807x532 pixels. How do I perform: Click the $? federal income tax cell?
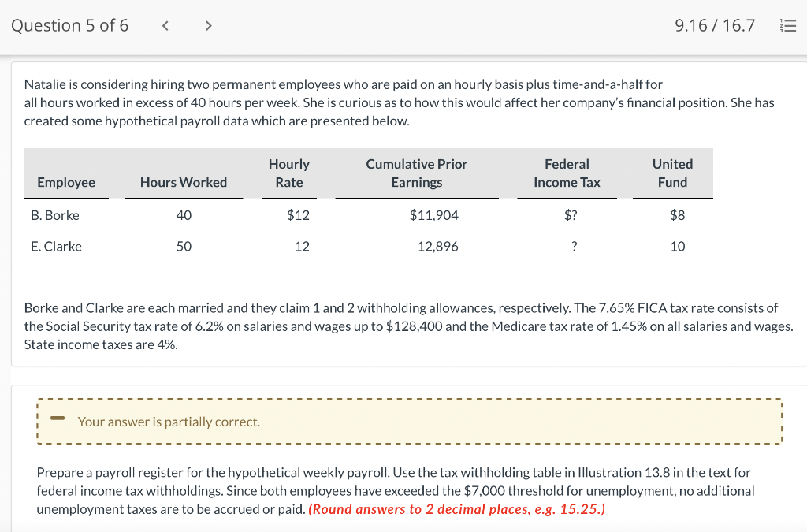[x=571, y=214]
